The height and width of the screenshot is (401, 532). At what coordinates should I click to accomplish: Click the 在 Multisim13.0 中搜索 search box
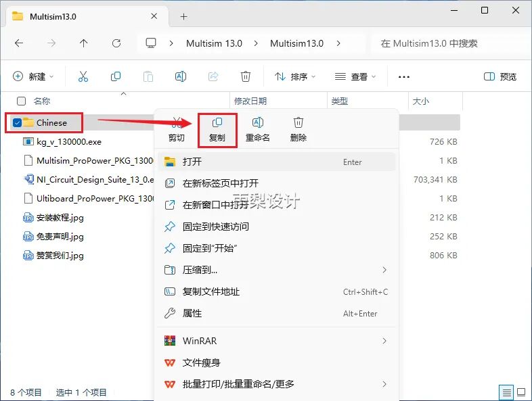pyautogui.click(x=450, y=43)
